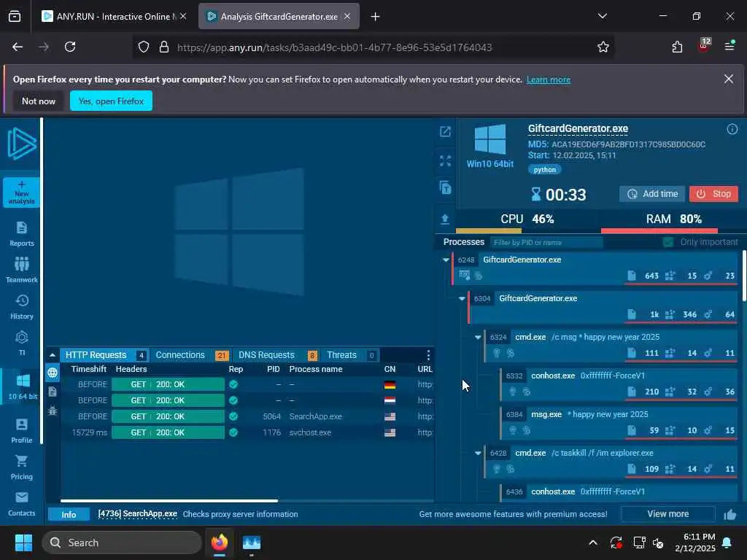Screen dimensions: 747x560
Task: Open Firefox extensions icon
Action: (x=677, y=47)
